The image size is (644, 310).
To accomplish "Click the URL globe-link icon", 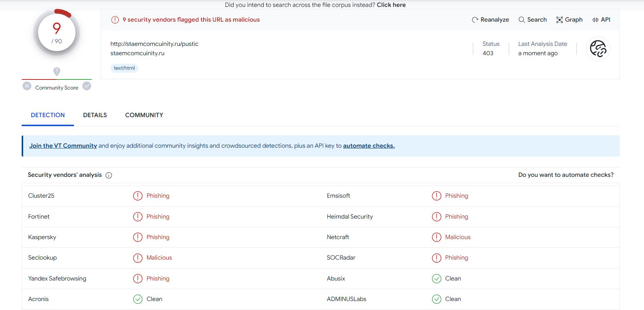I will 598,49.
